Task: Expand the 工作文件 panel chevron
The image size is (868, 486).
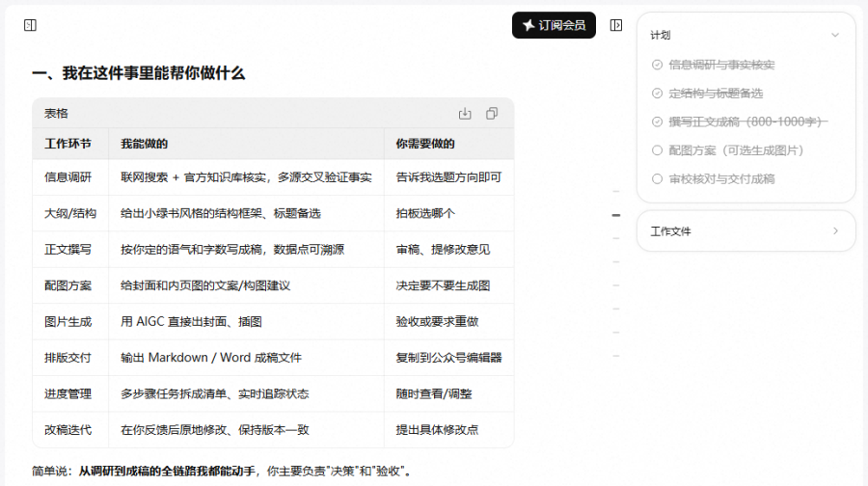Action: click(x=835, y=230)
